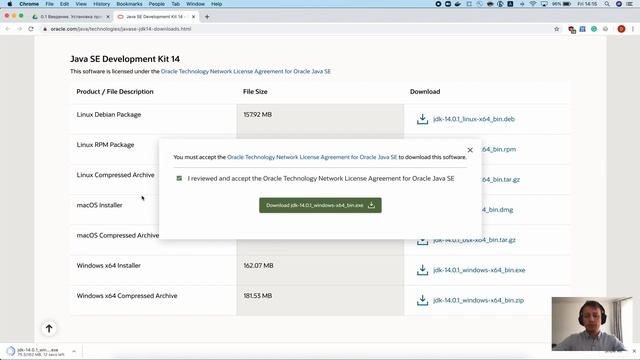The image size is (640, 360).
Task: Download the jdk-14.0.1_linux-x64_bin.deb file
Action: click(x=473, y=119)
